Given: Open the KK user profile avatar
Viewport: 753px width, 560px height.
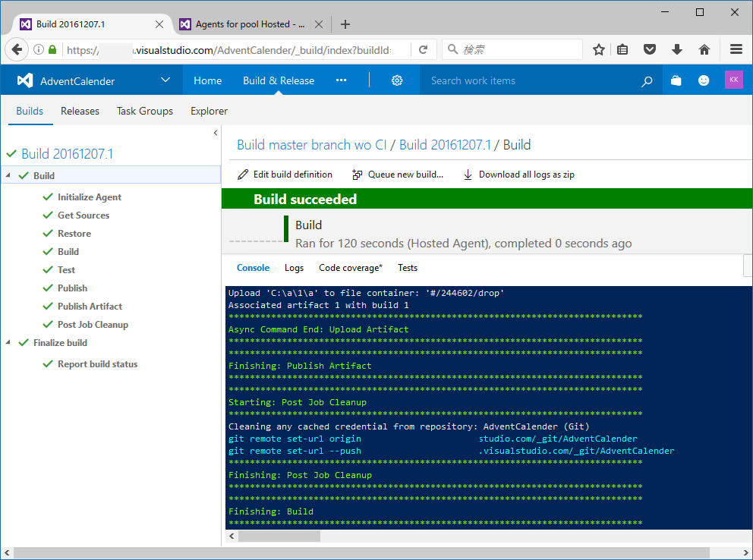Looking at the screenshot, I should 733,80.
